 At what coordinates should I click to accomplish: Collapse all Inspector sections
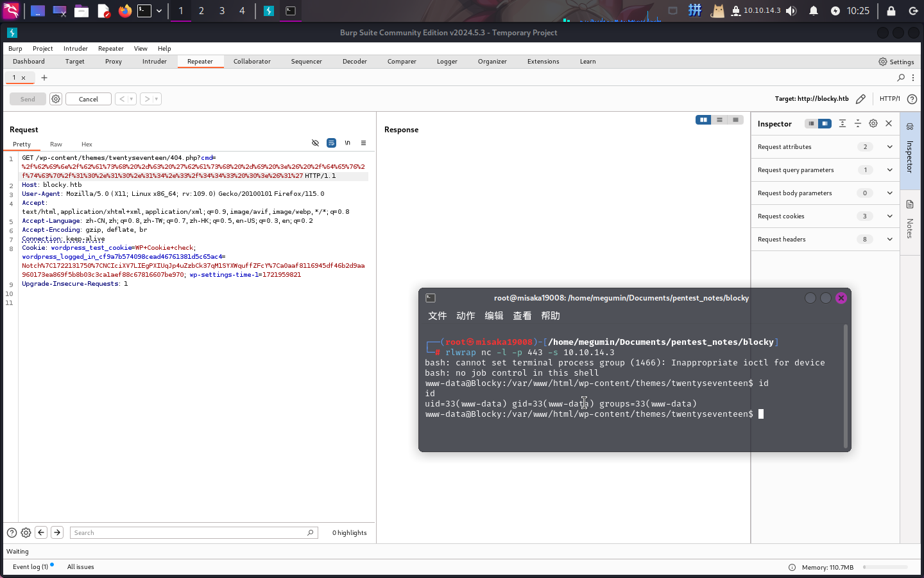[x=858, y=123]
